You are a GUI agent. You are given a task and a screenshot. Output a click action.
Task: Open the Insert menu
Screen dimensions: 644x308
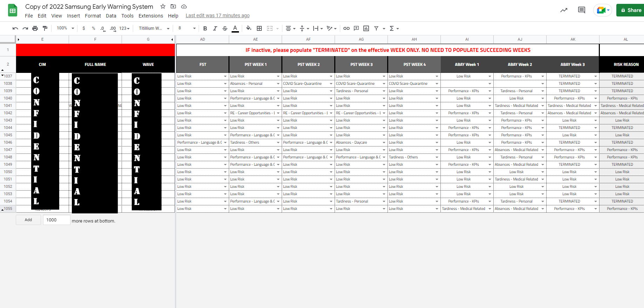tap(74, 16)
